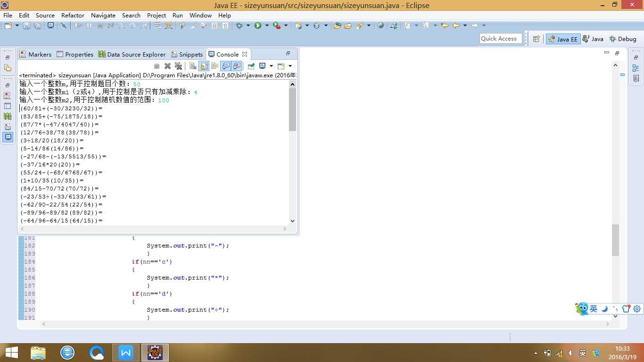Open File Explorer from taskbar
This screenshot has width=644, height=362.
tap(38, 353)
